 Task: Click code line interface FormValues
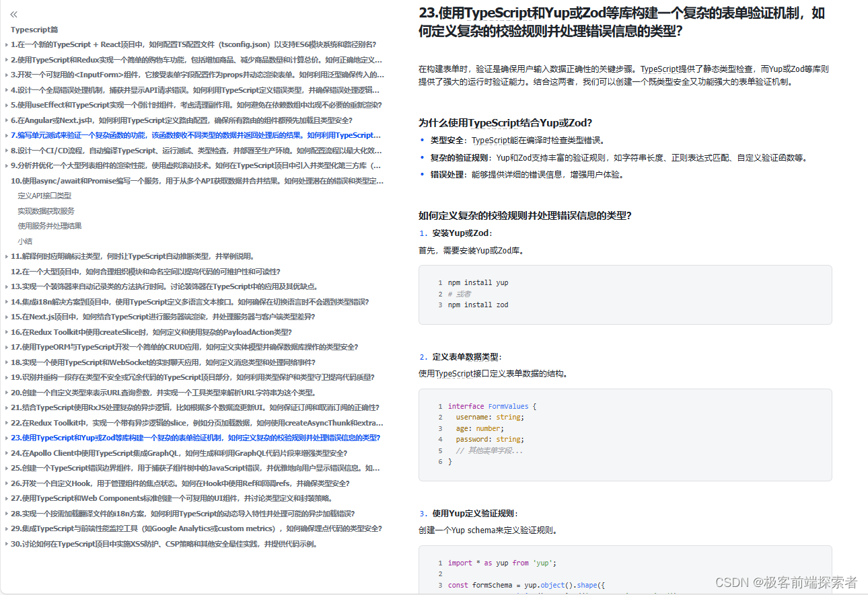[492, 406]
